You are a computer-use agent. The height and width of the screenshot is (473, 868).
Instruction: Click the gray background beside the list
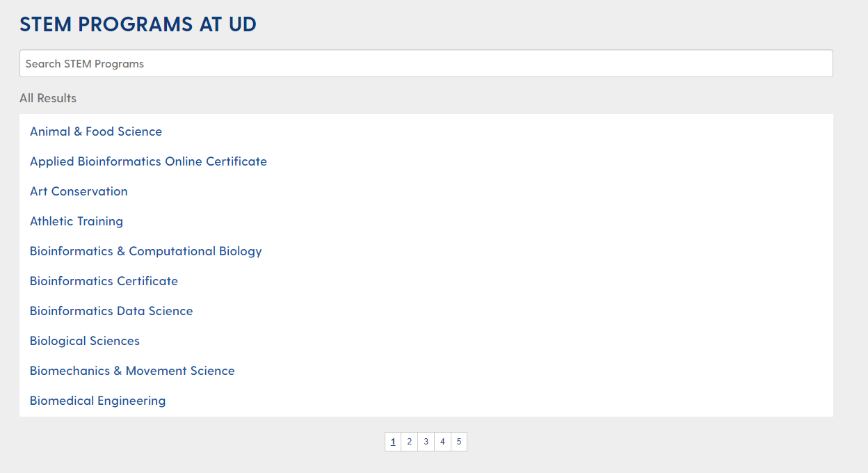click(851, 278)
